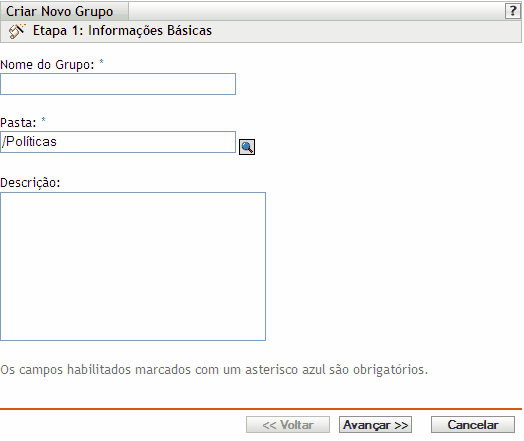Proceed using the Avançar >> button
Screen dimensions: 524x441
[x=375, y=425]
